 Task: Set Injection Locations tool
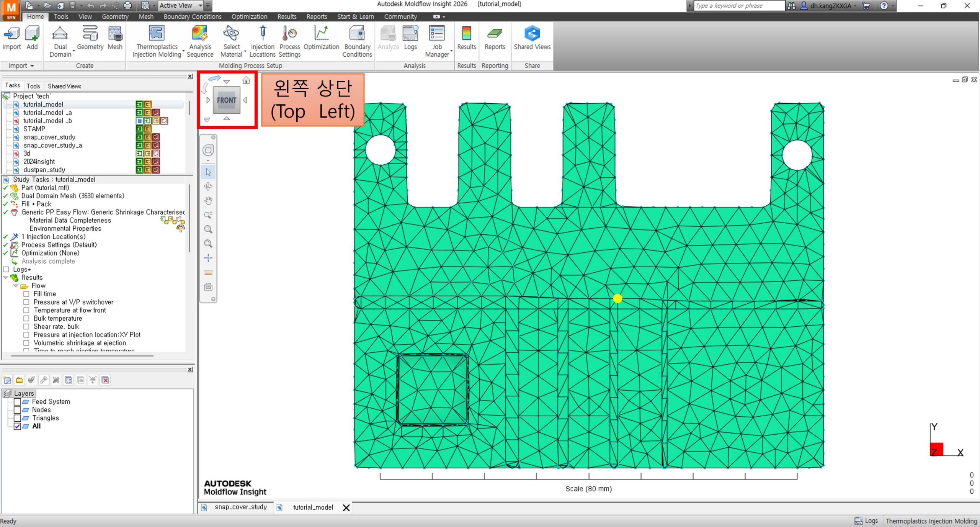[x=263, y=34]
